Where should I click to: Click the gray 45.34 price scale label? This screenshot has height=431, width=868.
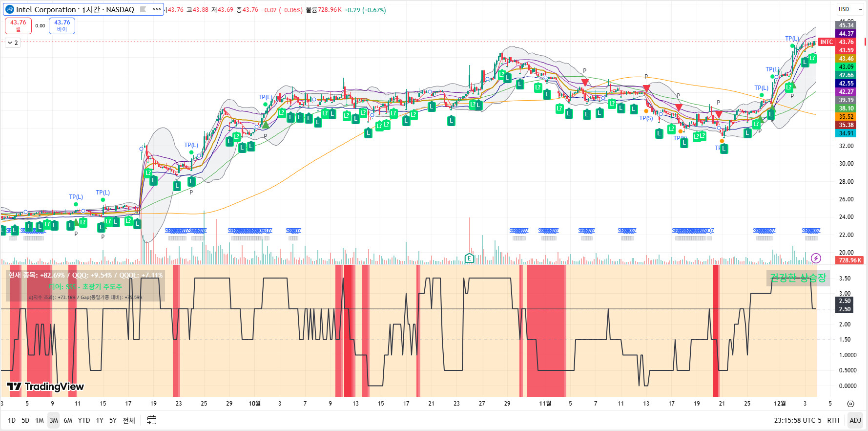pos(846,25)
